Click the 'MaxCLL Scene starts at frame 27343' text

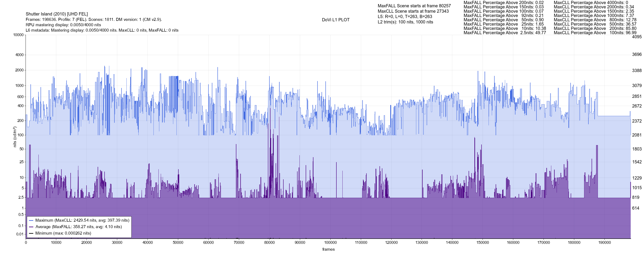point(413,11)
